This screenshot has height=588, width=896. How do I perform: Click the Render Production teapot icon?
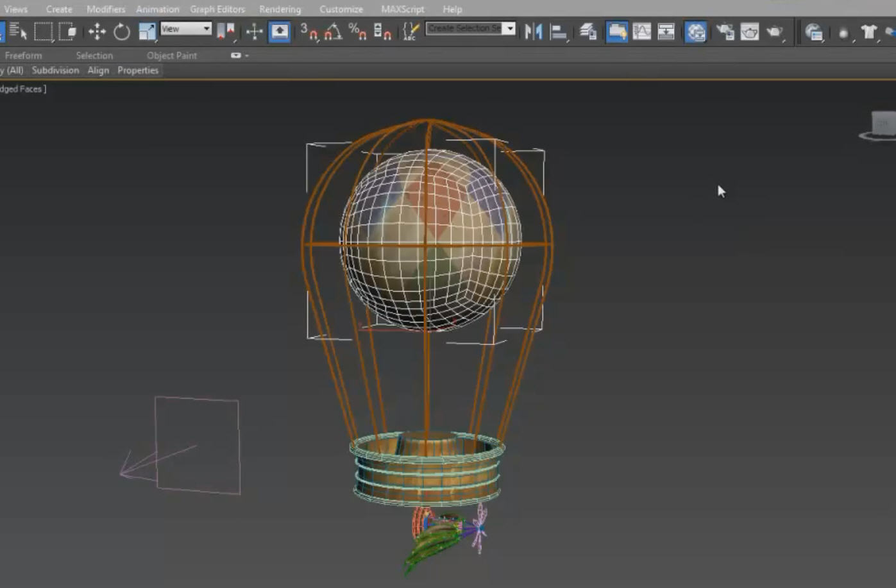tap(775, 31)
